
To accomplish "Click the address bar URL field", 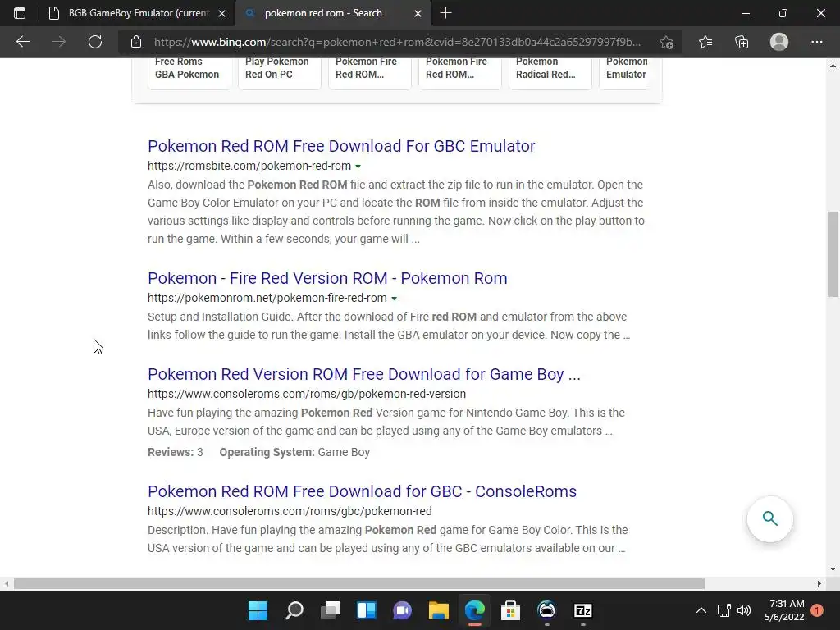I will (397, 42).
